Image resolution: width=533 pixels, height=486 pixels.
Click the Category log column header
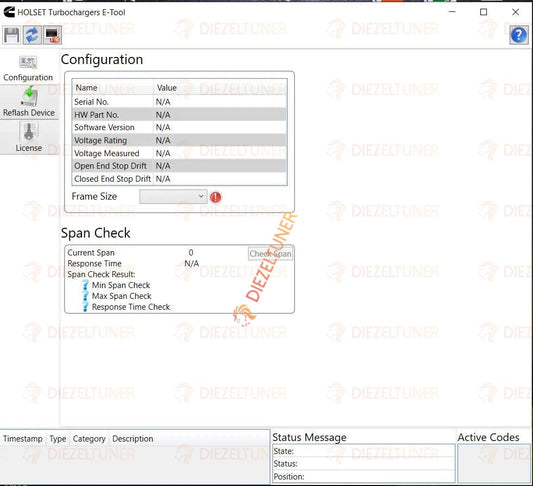(x=89, y=439)
